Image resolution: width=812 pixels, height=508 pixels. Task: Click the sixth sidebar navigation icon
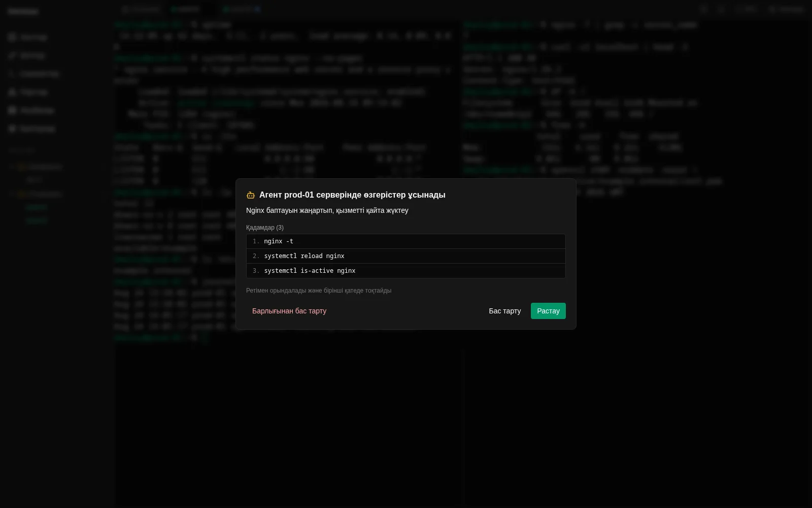(x=12, y=129)
